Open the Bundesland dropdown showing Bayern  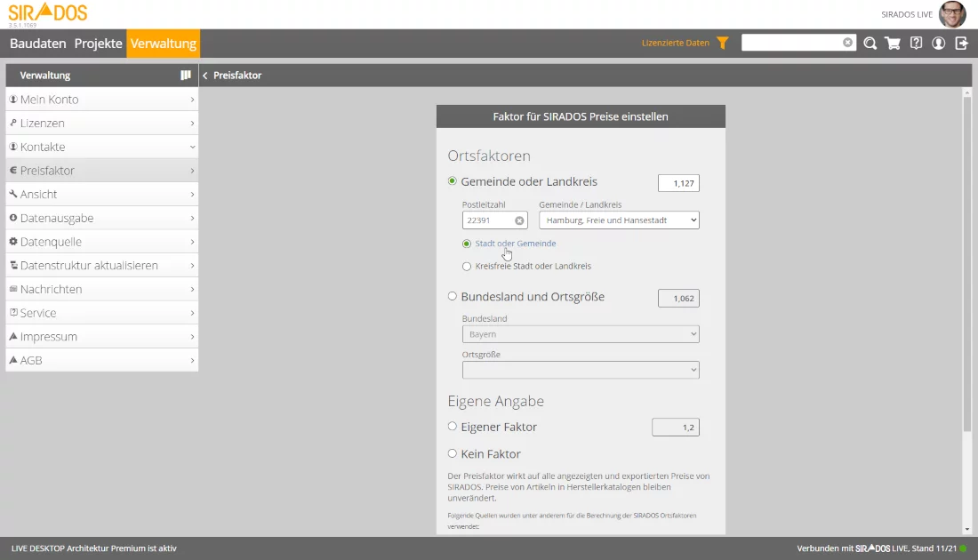(581, 334)
